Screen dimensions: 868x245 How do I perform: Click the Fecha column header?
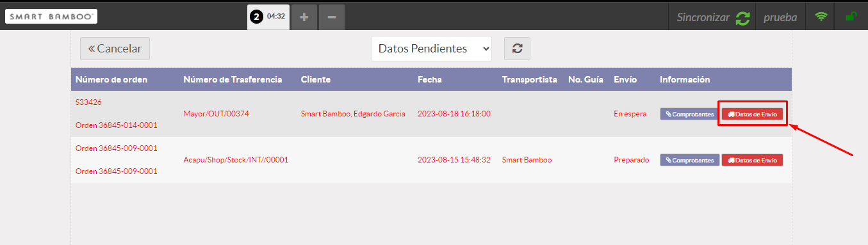[429, 80]
